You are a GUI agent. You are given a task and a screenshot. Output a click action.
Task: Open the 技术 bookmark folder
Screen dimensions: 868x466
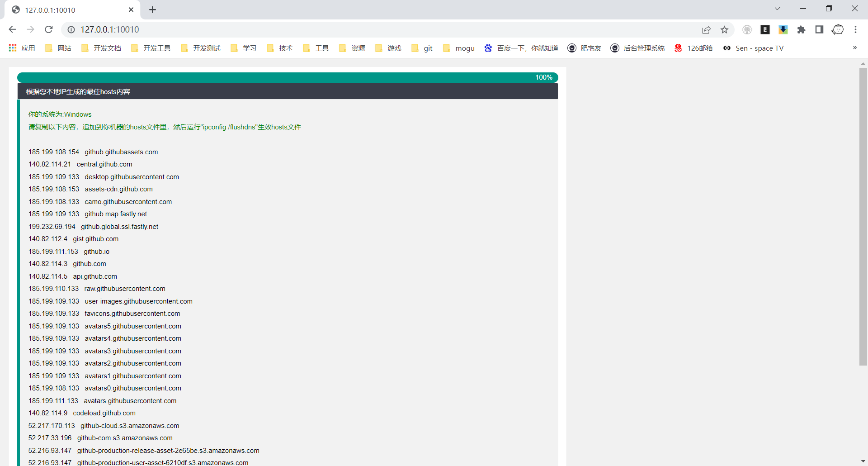click(x=279, y=48)
